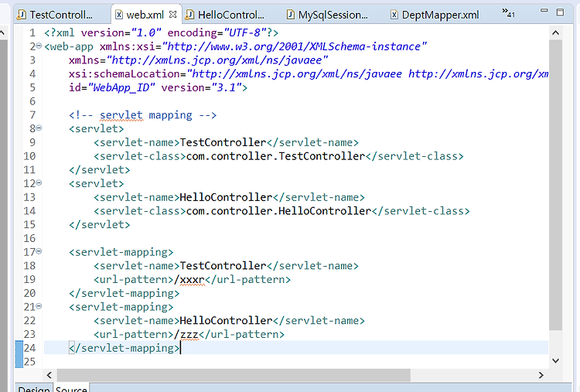Screen dimensions: 580x392
Task: Click TestController in servlet-mapping on line 18
Action: (x=223, y=266)
